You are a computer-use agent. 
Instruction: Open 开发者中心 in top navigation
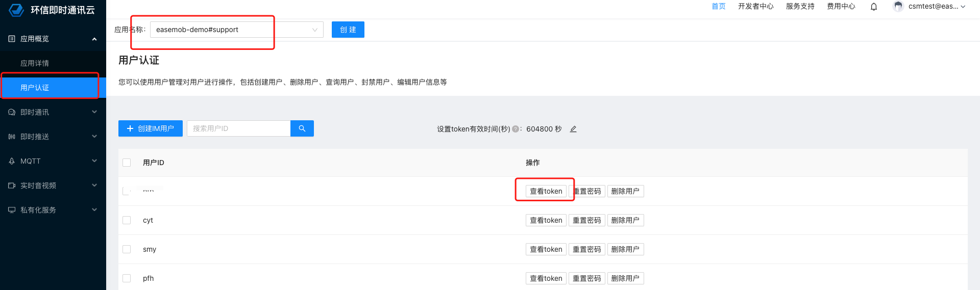click(x=756, y=6)
